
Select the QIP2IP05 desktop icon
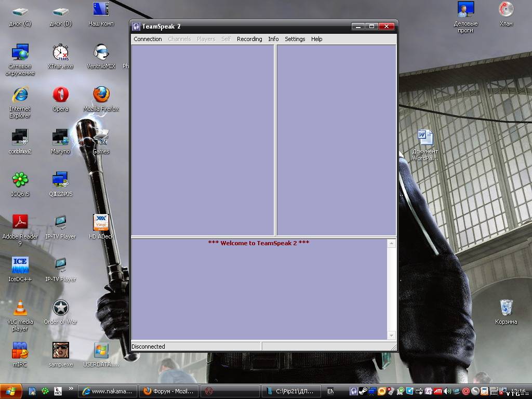coord(60,184)
